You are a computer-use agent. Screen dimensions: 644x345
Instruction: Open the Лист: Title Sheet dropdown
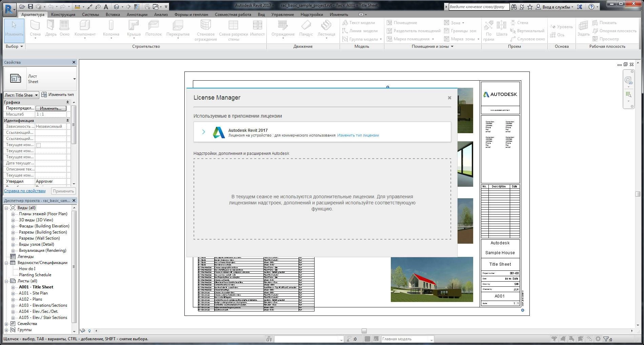point(21,95)
